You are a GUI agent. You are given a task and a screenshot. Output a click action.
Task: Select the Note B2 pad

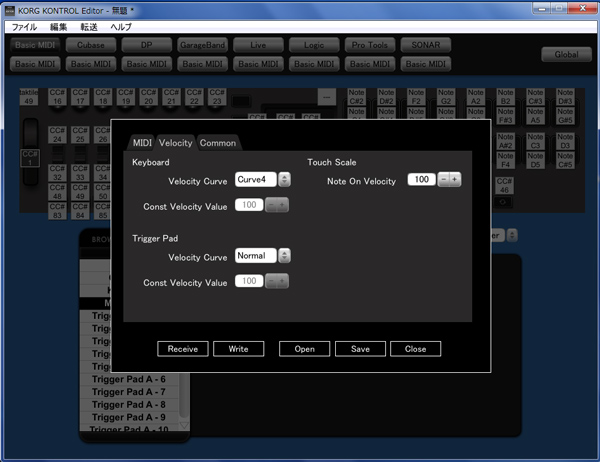505,97
